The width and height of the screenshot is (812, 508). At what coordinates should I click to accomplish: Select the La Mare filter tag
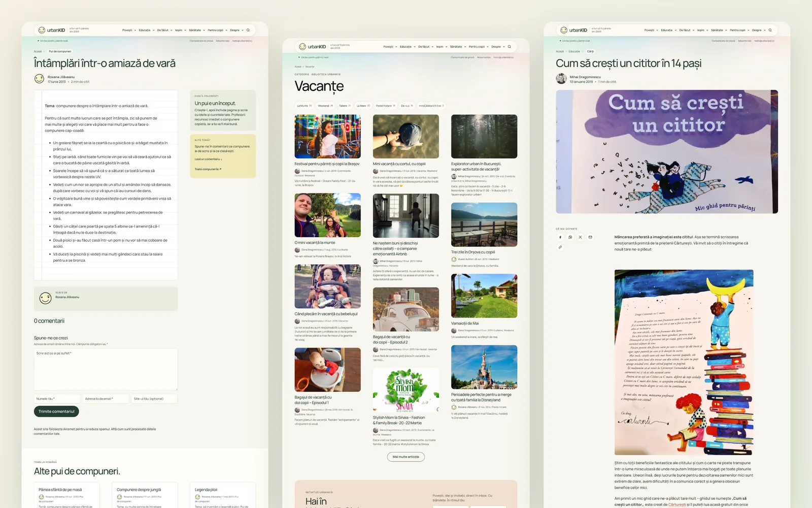pos(363,106)
